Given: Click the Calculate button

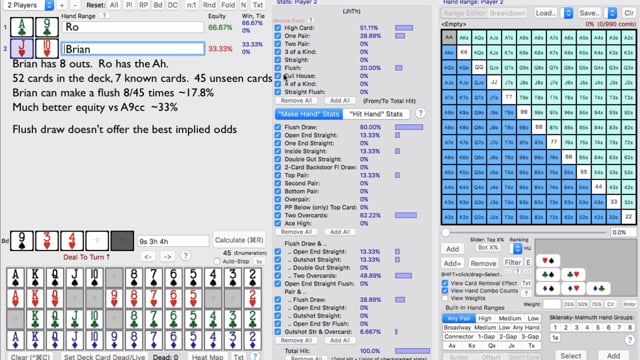Looking at the screenshot, I should (239, 240).
